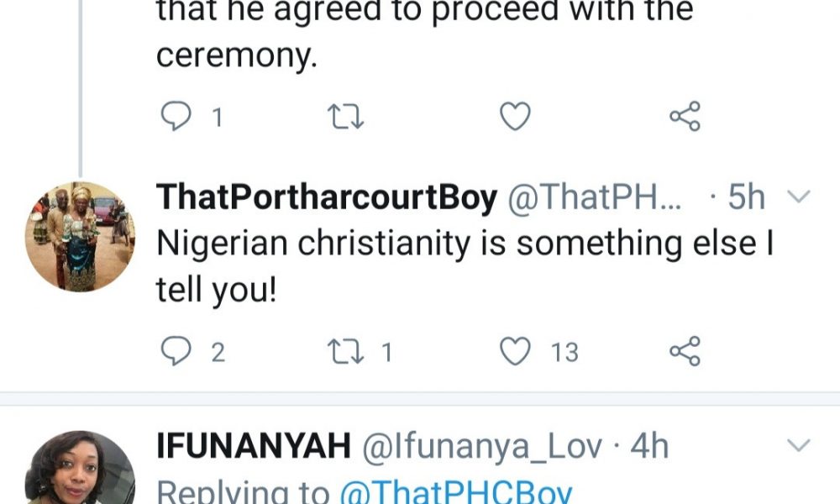Share the ceremony tweet
The width and height of the screenshot is (840, 504).
[x=685, y=118]
